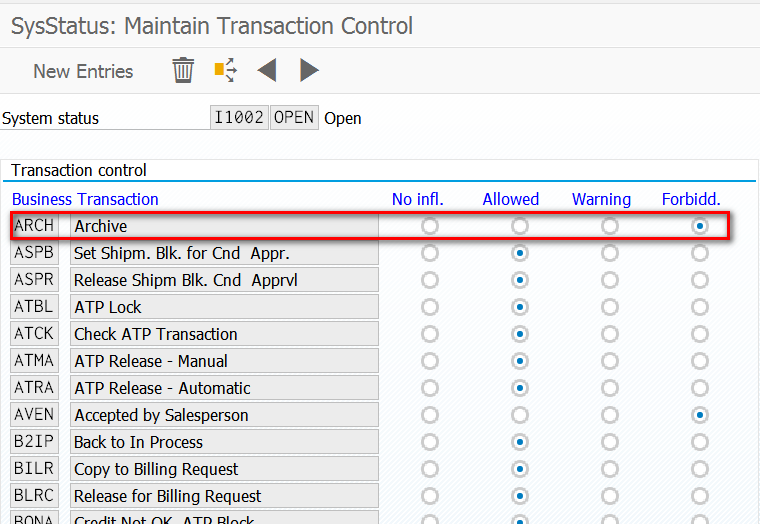Viewport: 760px width, 524px height.
Task: Select Warning for B2IP row
Action: tap(610, 442)
